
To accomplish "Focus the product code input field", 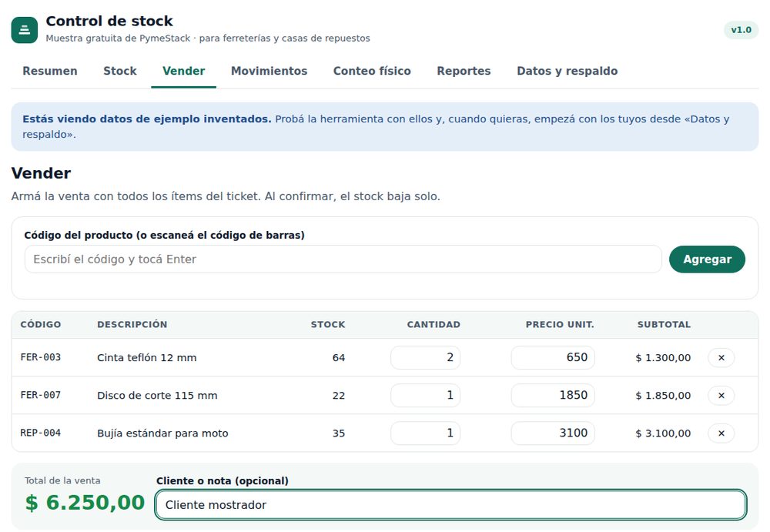I will pos(343,259).
